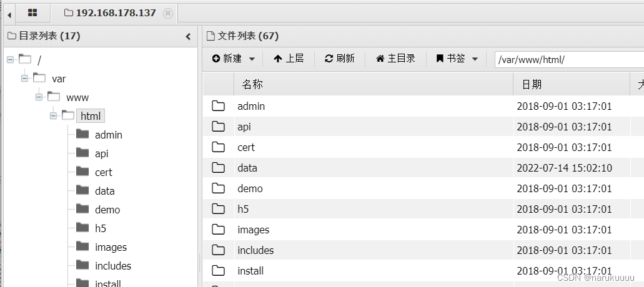Switch to the 192.168.178.137 tab
This screenshot has width=644, height=287.
(111, 13)
